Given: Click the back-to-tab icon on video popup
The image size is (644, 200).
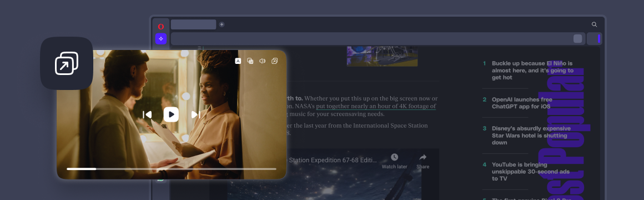Looking at the screenshot, I should click(x=274, y=61).
